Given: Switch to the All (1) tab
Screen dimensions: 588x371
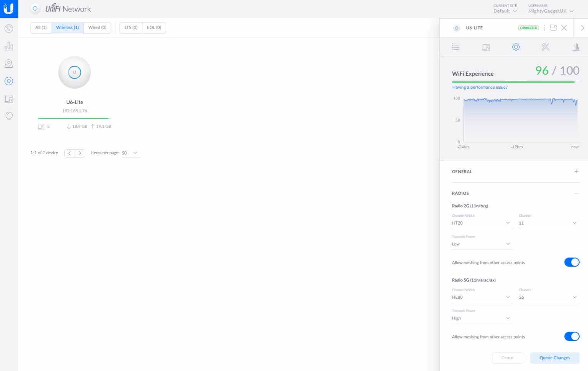Looking at the screenshot, I should (41, 28).
